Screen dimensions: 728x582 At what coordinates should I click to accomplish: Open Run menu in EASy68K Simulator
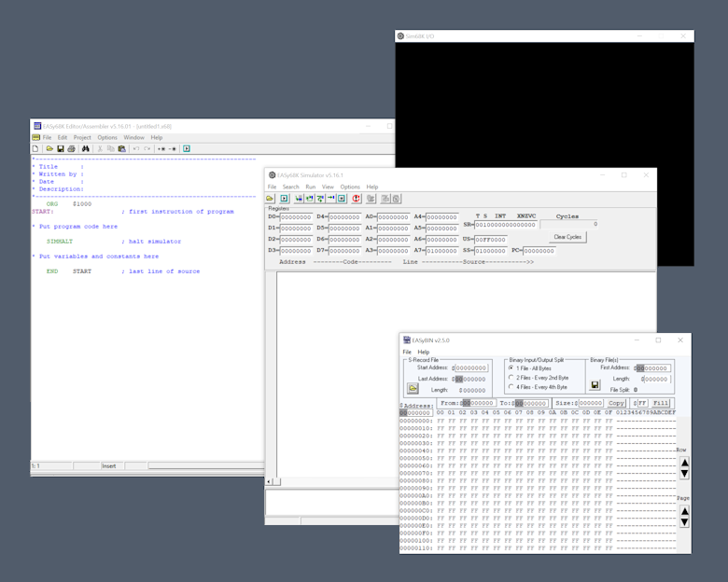coord(311,187)
